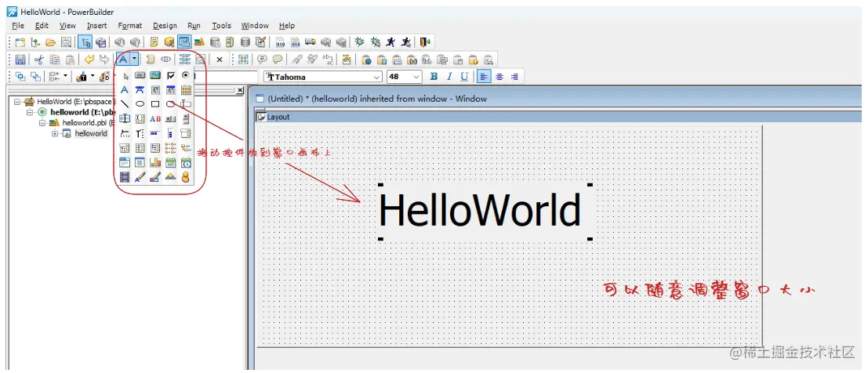
Task: Select the CommandButton control in the palette
Action: coord(140,75)
